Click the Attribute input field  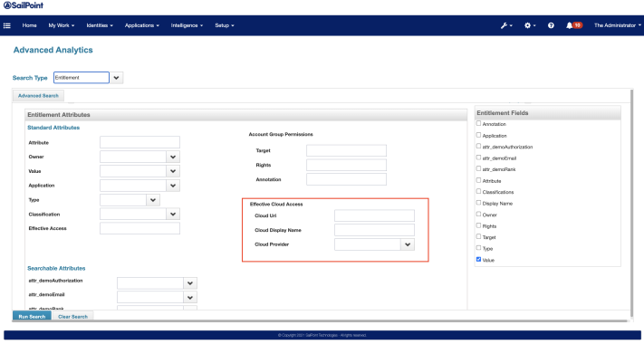(x=139, y=142)
